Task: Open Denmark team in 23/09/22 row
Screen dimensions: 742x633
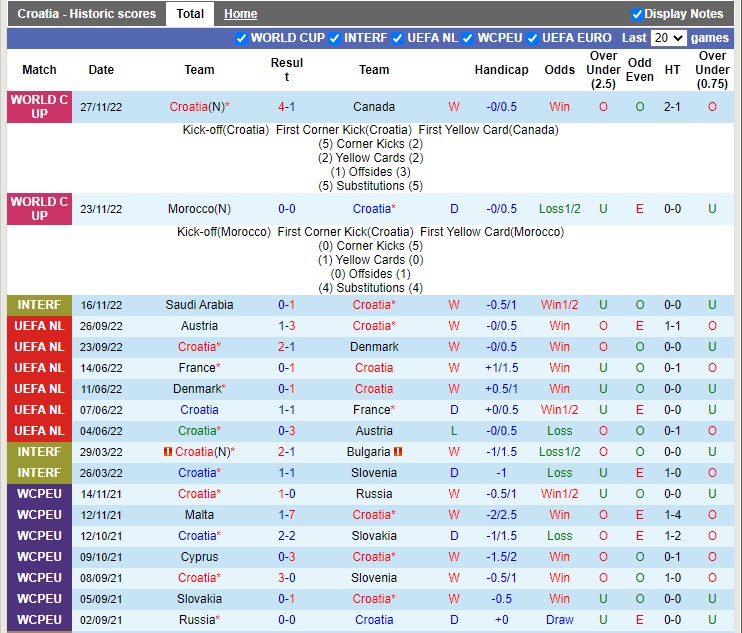Action: click(x=374, y=347)
